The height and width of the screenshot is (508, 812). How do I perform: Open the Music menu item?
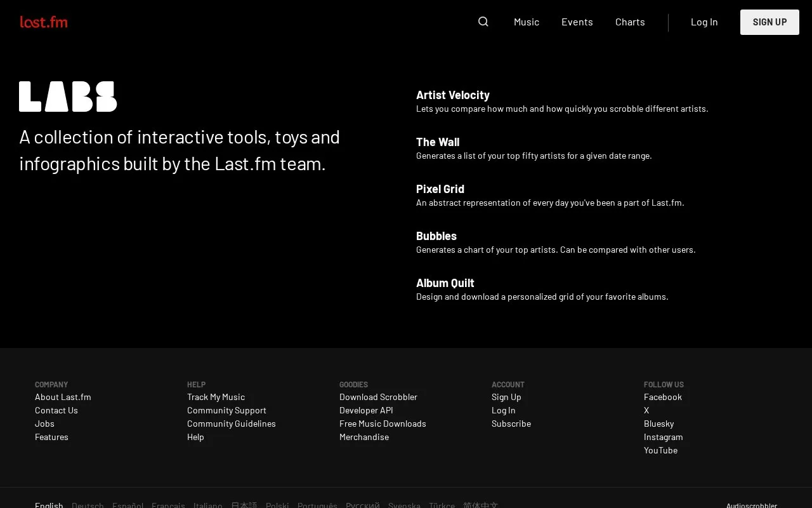coord(527,22)
